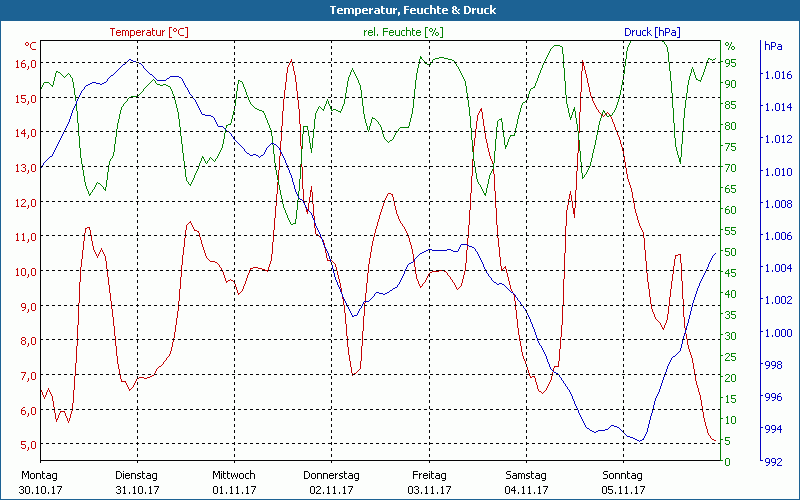The image size is (800, 500).
Task: Click the '95' humidity axis tick
Action: [730, 63]
